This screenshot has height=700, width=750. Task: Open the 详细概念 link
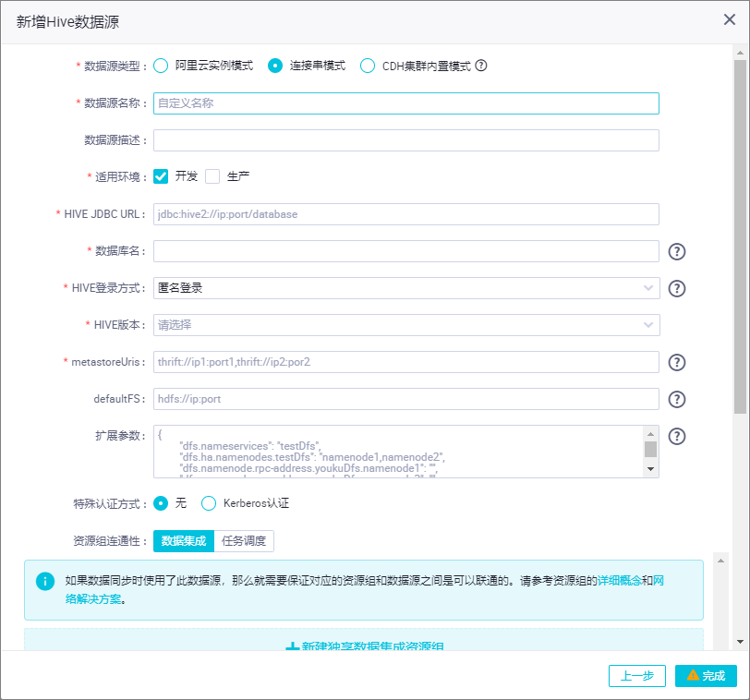click(620, 581)
